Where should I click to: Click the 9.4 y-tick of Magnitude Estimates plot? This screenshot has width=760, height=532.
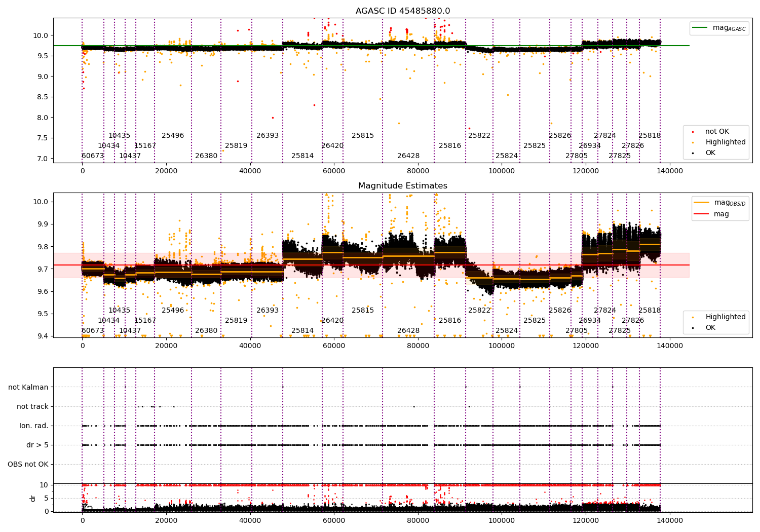click(43, 336)
